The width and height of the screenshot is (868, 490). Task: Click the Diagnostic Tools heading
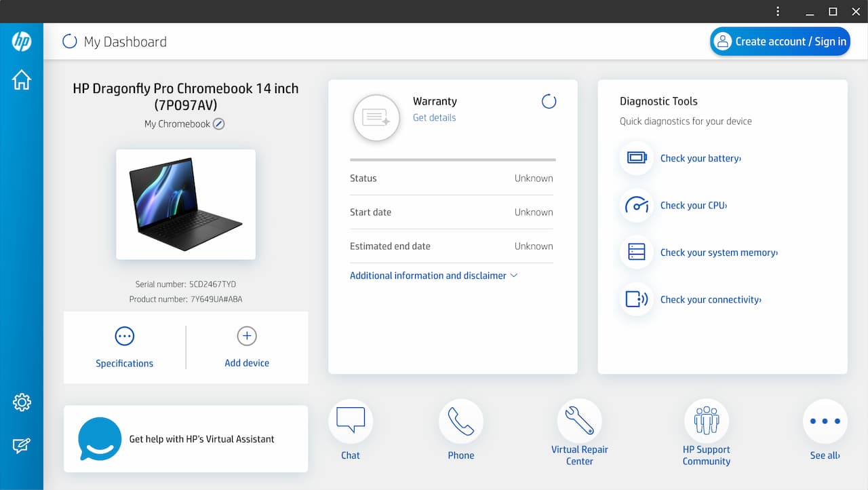pos(658,101)
